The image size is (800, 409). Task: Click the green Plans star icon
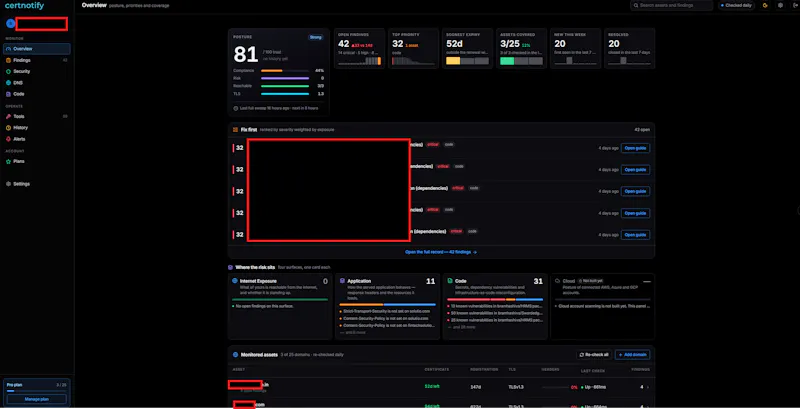(8, 161)
